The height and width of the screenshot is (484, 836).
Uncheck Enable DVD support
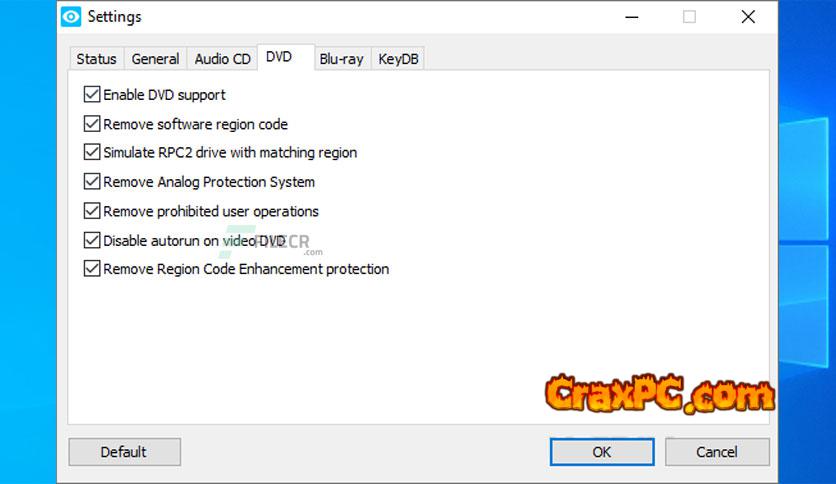pos(92,94)
